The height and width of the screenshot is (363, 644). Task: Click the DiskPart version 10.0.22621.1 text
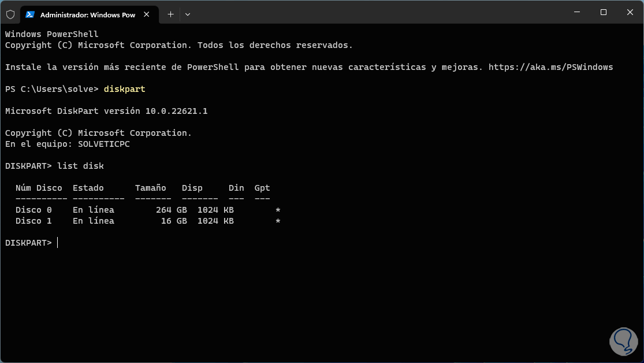(x=106, y=111)
